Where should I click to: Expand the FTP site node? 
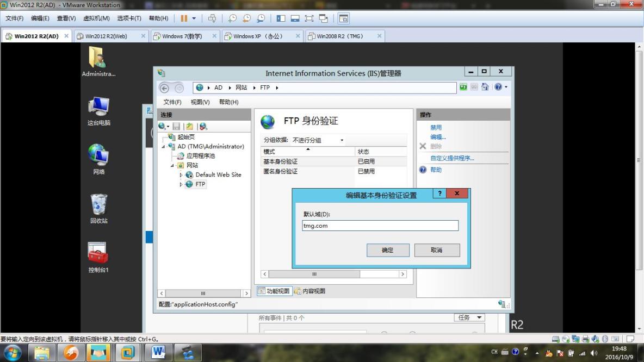[x=181, y=184]
